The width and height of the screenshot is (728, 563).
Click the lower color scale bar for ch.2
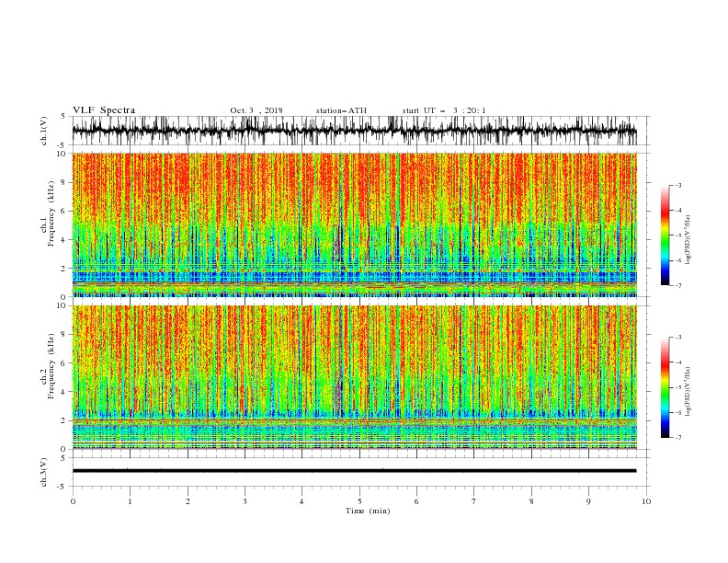(665, 387)
